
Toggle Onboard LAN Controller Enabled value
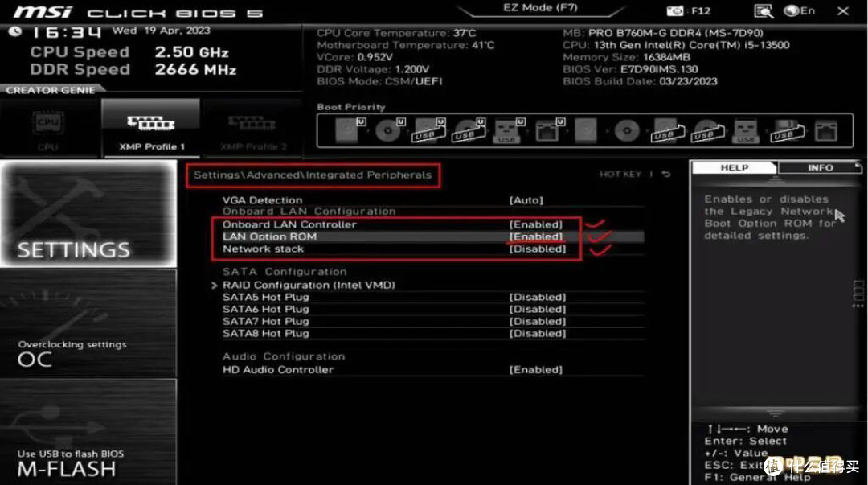(536, 224)
